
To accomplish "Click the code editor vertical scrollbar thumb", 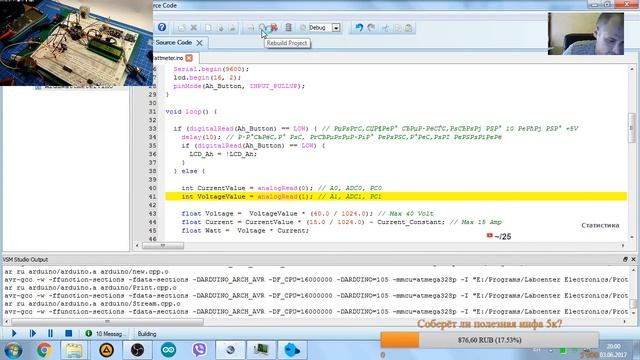I will tap(631, 128).
